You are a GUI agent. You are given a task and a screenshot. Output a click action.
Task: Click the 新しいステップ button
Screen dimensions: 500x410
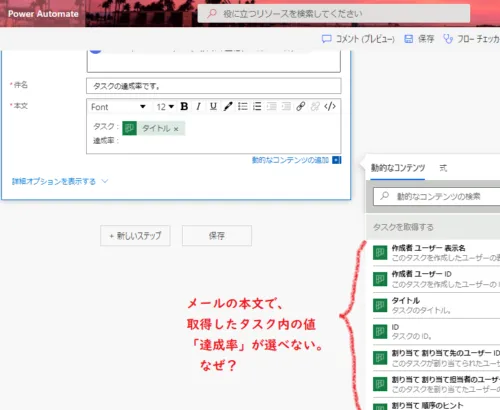tap(135, 236)
